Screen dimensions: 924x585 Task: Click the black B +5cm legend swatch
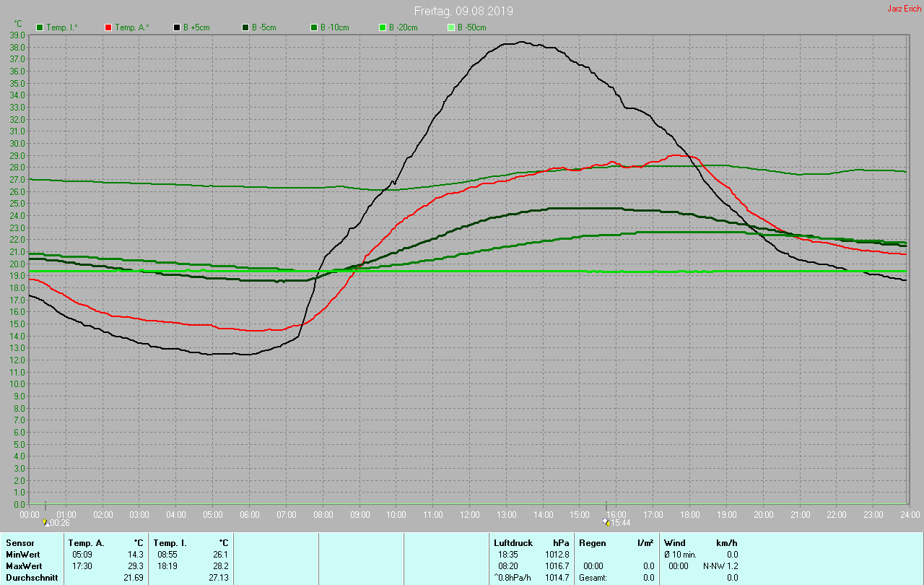pos(177,27)
